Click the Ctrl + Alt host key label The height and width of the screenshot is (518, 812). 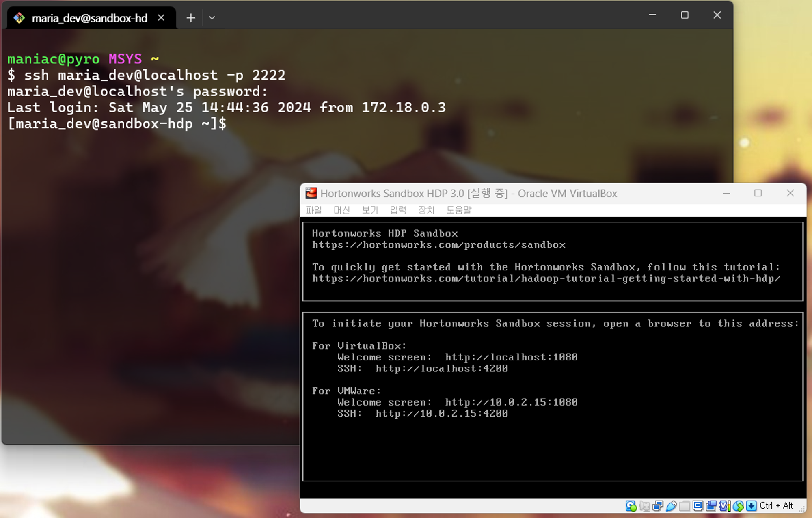pyautogui.click(x=776, y=506)
